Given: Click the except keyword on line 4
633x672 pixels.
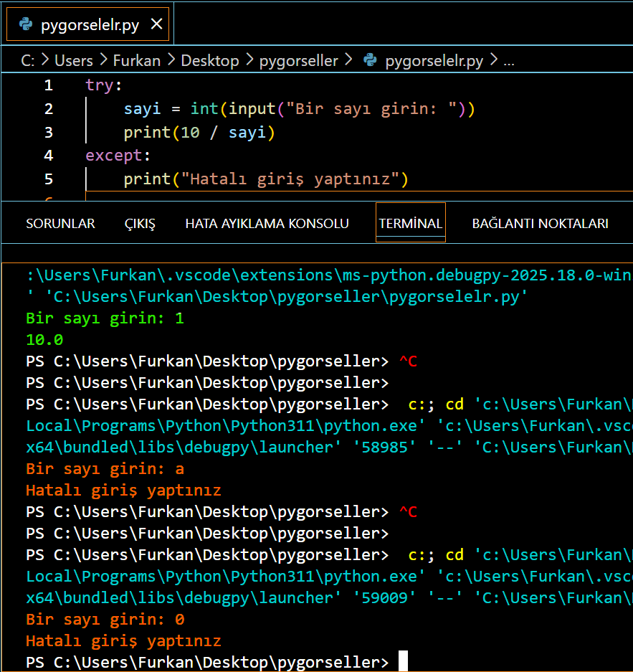Looking at the screenshot, I should [108, 156].
